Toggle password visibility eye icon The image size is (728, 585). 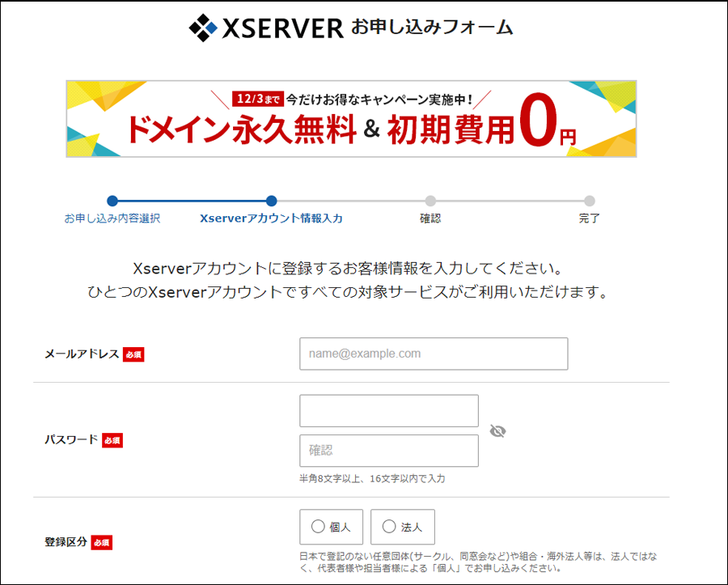tap(497, 431)
